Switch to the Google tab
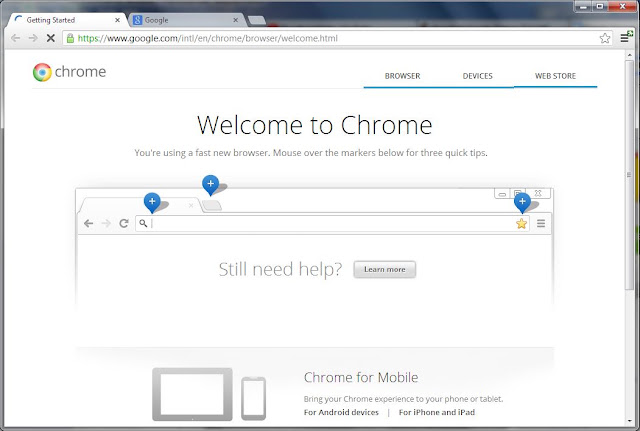 coord(187,20)
